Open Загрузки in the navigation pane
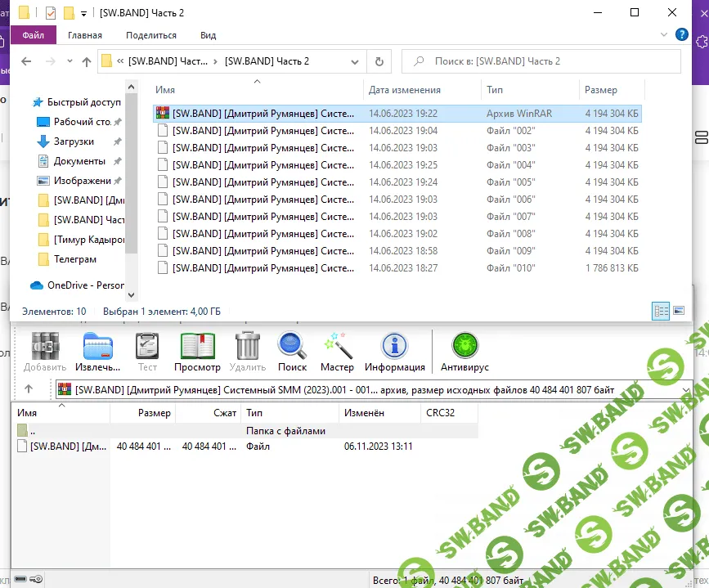Screen dimensions: 709x588 (74, 141)
